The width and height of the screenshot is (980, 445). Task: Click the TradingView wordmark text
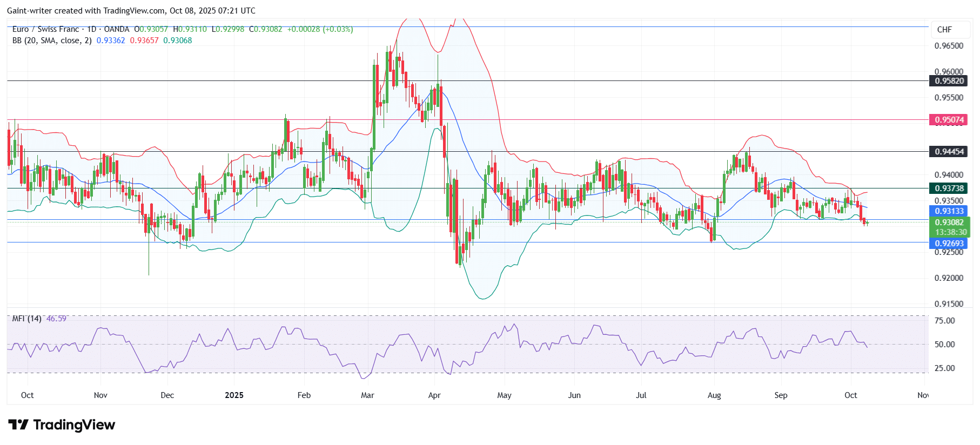click(x=74, y=425)
